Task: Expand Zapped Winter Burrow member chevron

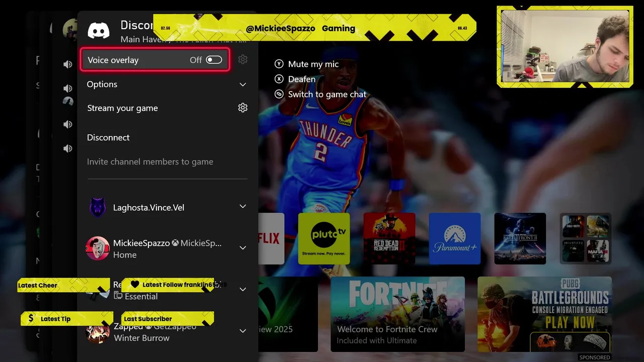Action: tap(243, 331)
